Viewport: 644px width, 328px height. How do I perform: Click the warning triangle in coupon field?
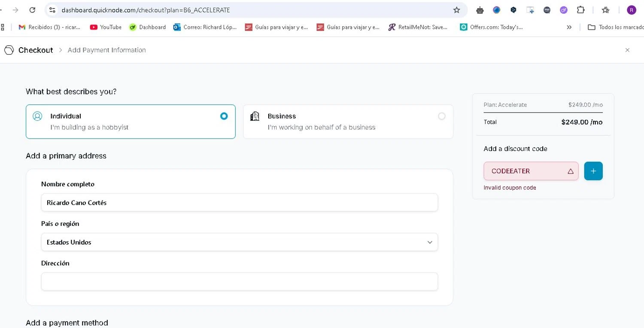coord(571,171)
